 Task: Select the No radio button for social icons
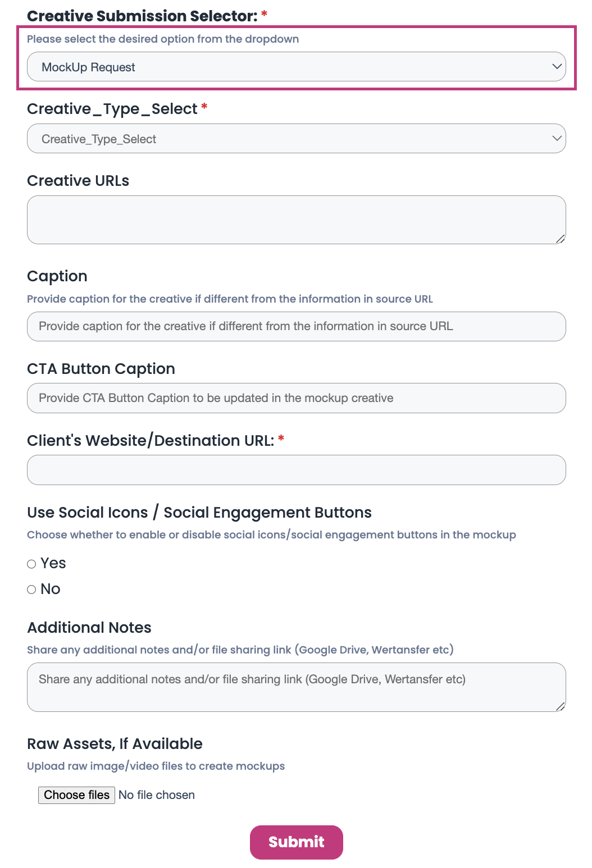pyautogui.click(x=32, y=590)
